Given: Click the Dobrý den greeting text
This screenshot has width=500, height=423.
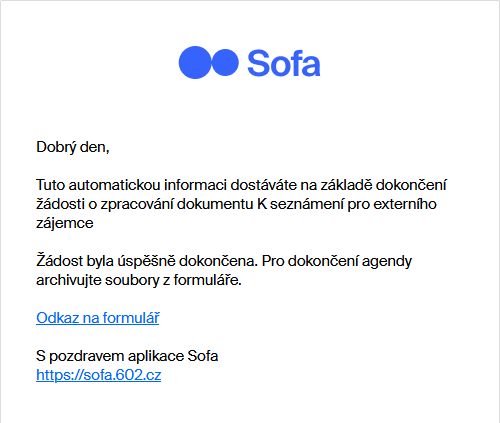Looking at the screenshot, I should [73, 147].
